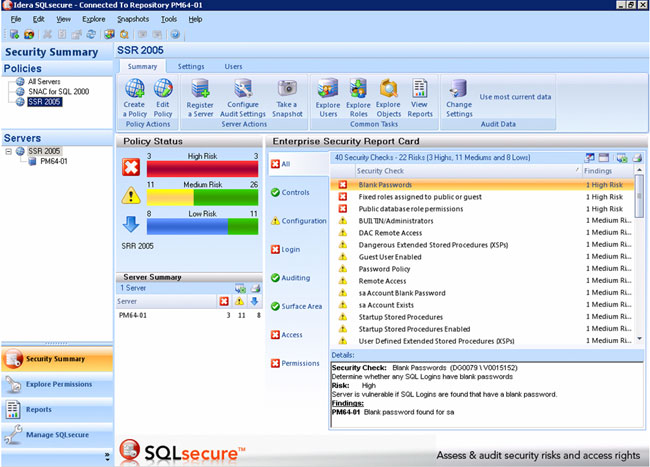Collapse the SSR 2005 server tree node
The height and width of the screenshot is (467, 650).
point(8,151)
